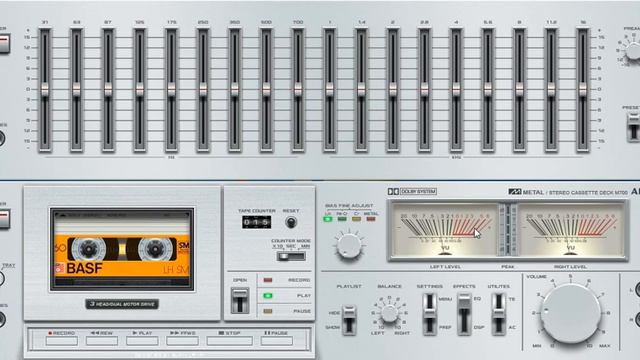The image size is (640, 360).
Task: Click the left cassette reel
Action: tap(88, 249)
